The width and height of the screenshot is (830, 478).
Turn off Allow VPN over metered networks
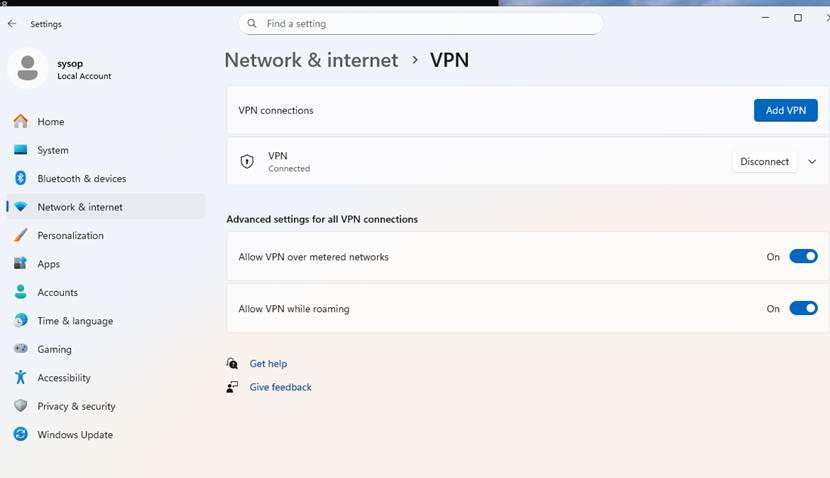[803, 256]
